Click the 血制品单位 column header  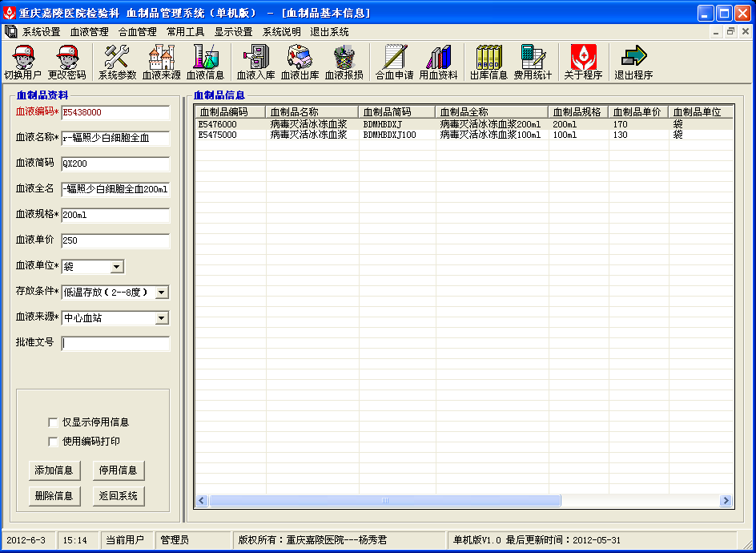point(701,112)
